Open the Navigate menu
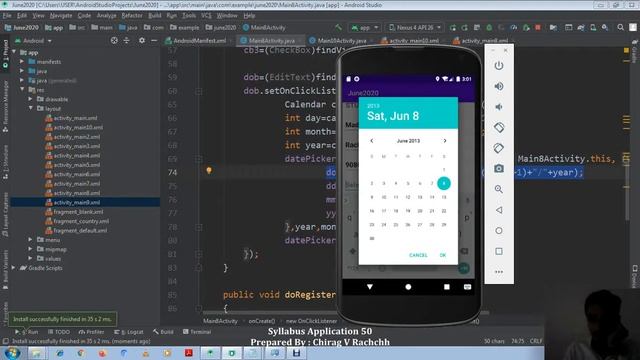Image resolution: width=640 pixels, height=360 pixels. pos(61,16)
